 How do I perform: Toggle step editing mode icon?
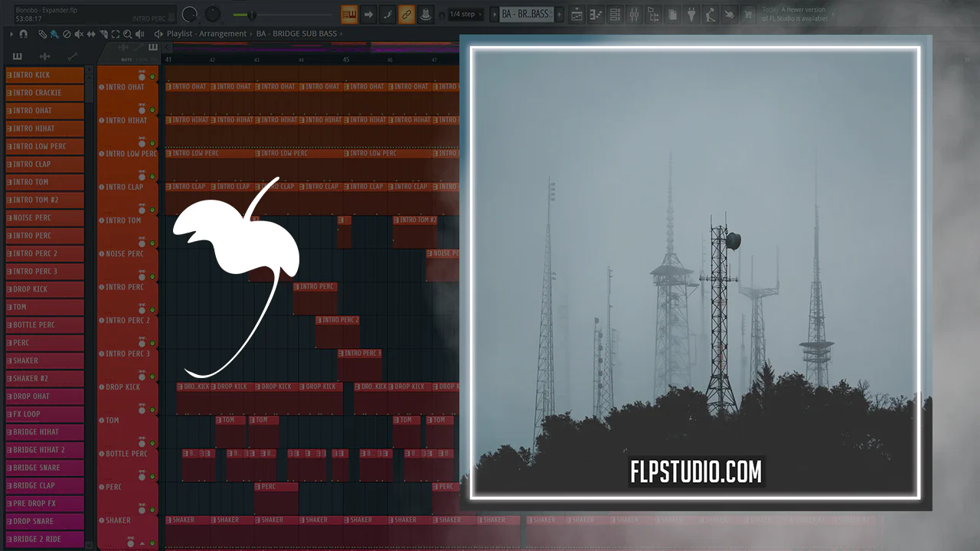coord(387,14)
